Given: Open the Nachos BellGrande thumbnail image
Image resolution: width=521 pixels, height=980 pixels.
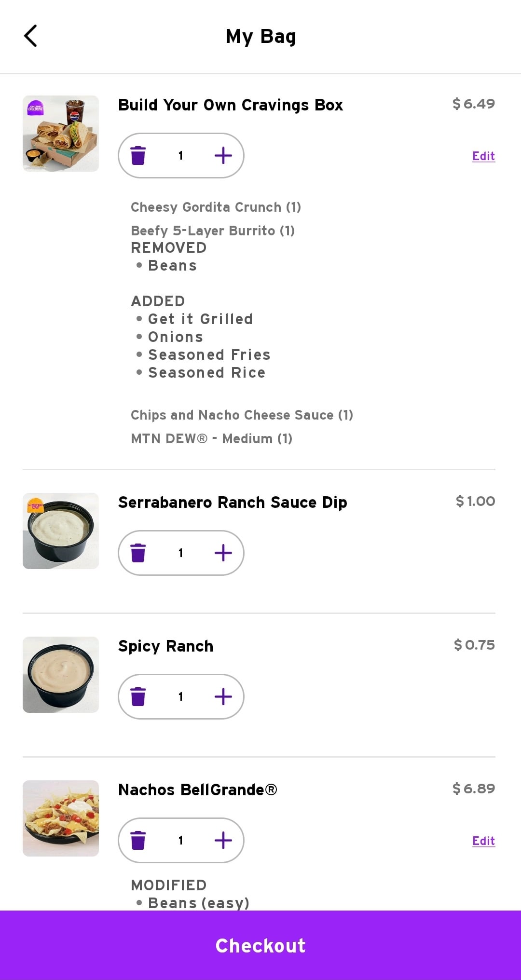Looking at the screenshot, I should point(61,818).
